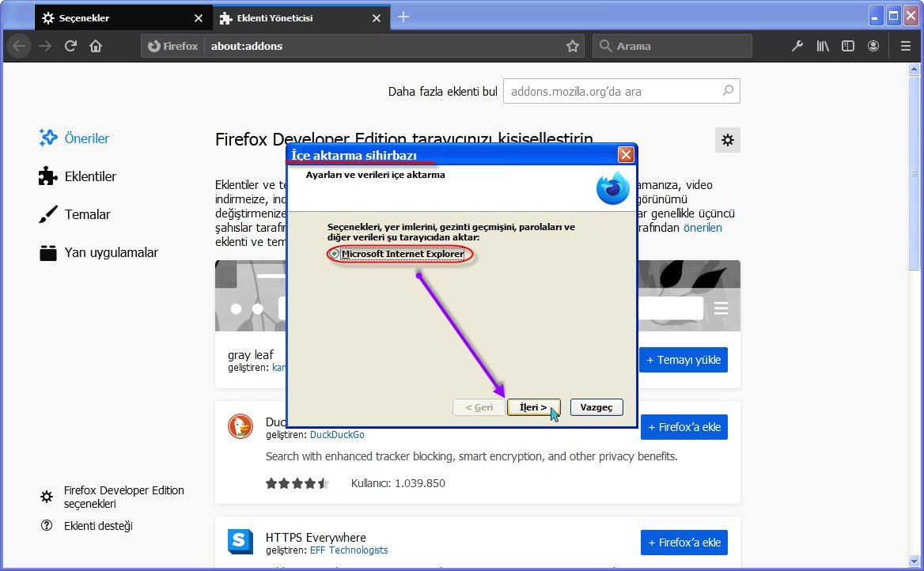Click the Kullanıcı: 1.039.850 user count
The image size is (924, 571).
(399, 483)
